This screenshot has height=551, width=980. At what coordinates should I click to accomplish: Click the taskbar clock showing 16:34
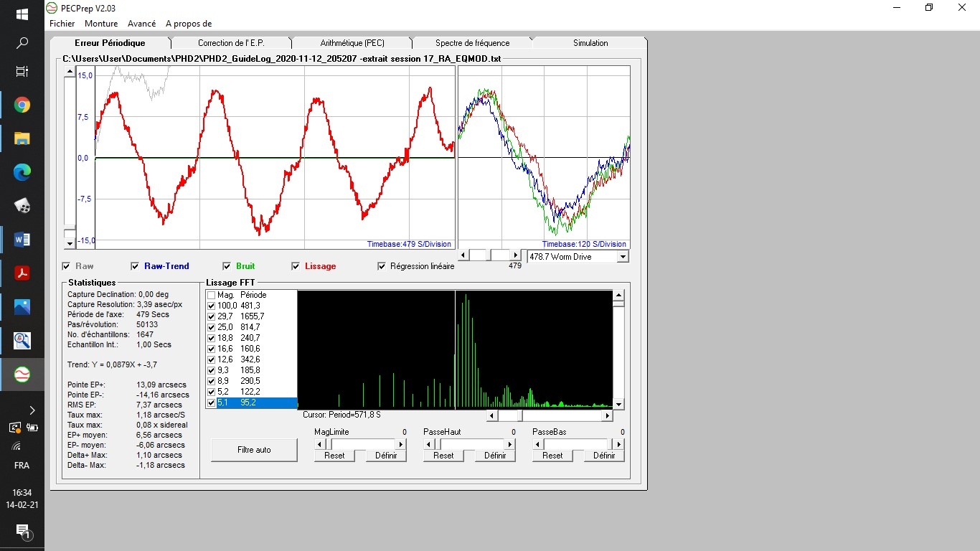(x=22, y=499)
